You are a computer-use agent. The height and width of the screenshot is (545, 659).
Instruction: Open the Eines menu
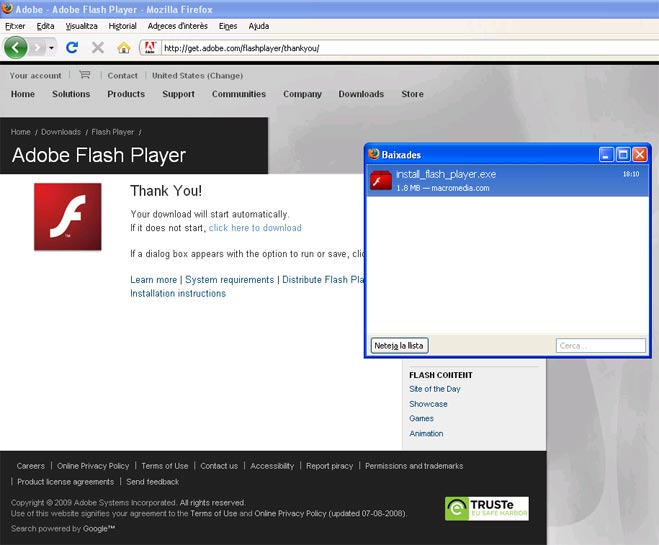(228, 26)
